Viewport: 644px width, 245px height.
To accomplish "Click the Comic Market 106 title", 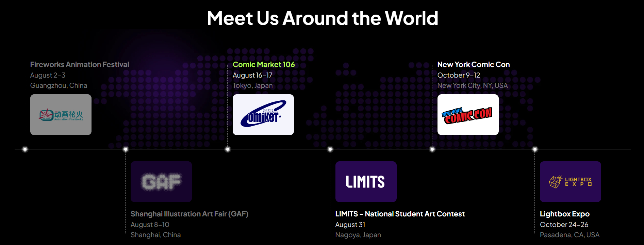I will (264, 65).
